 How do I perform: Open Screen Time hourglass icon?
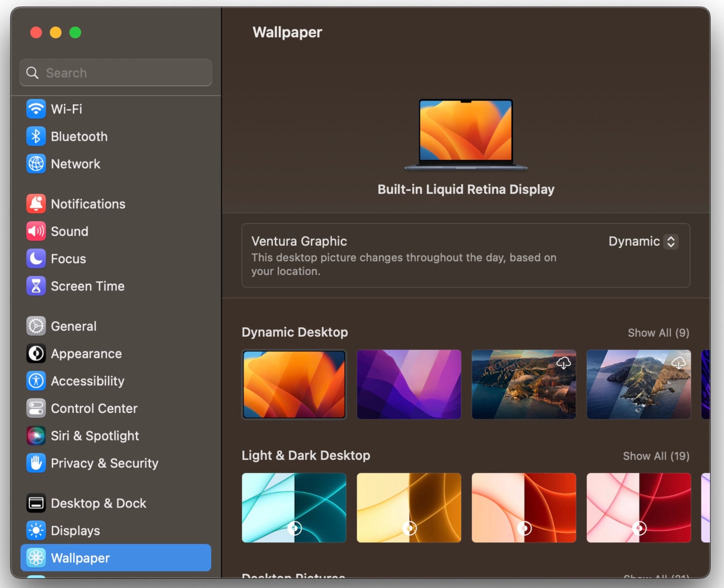point(36,286)
